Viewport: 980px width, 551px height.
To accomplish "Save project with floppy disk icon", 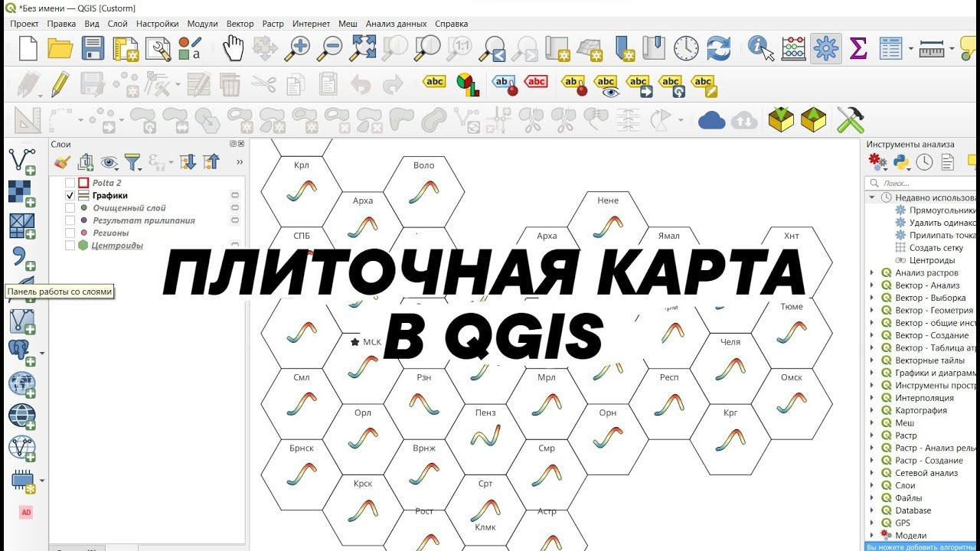I will tap(93, 49).
